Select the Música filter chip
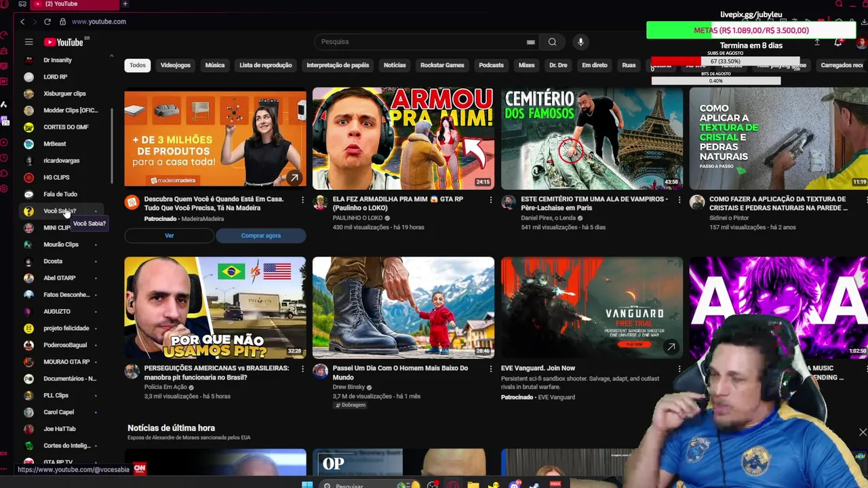This screenshot has height=488, width=868. tap(215, 65)
